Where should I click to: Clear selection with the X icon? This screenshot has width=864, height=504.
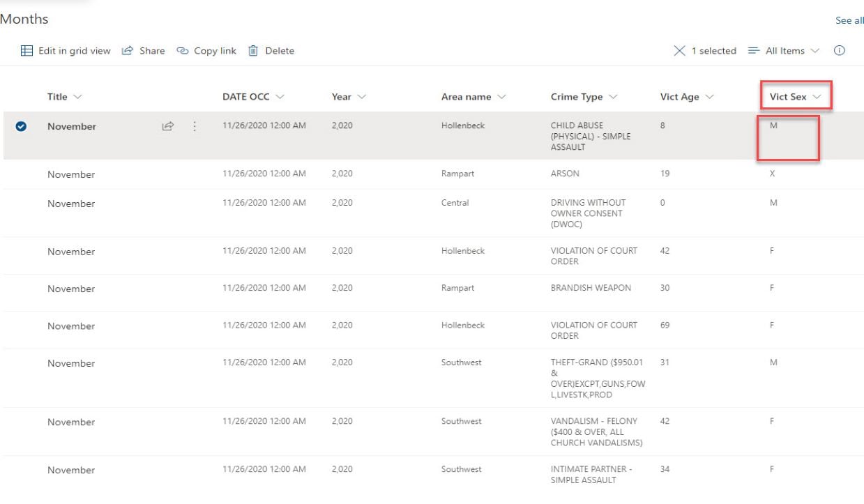coord(680,51)
